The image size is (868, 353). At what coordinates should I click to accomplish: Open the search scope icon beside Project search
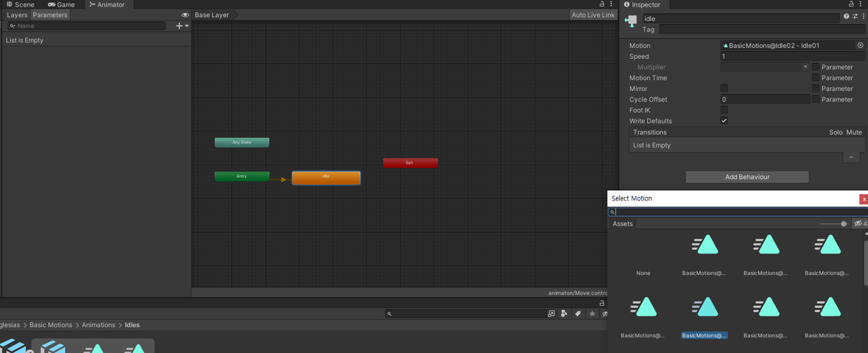551,313
